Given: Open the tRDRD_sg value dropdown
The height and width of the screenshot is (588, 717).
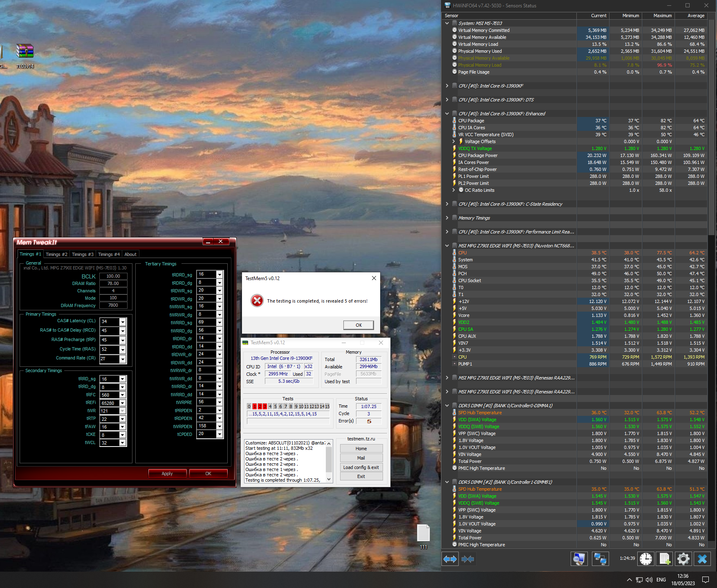Looking at the screenshot, I should (x=220, y=274).
